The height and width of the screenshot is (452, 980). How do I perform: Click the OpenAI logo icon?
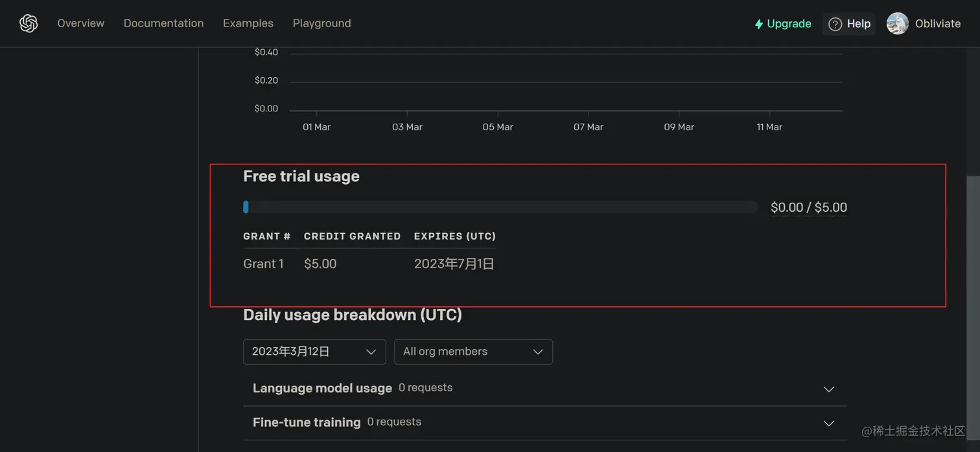(x=29, y=23)
